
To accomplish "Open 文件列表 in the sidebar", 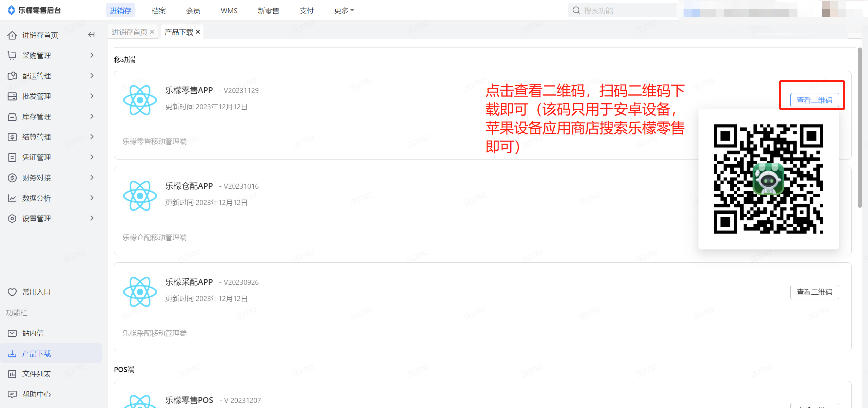I will 51,374.
